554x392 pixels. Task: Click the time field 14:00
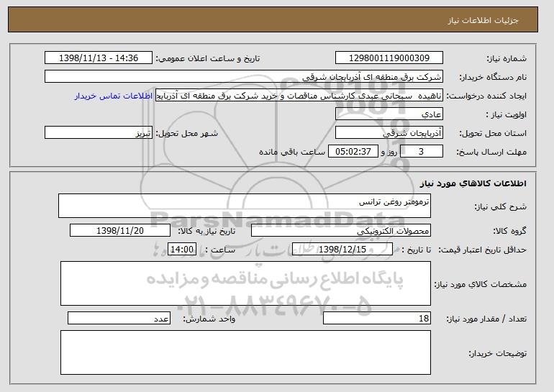pyautogui.click(x=182, y=250)
